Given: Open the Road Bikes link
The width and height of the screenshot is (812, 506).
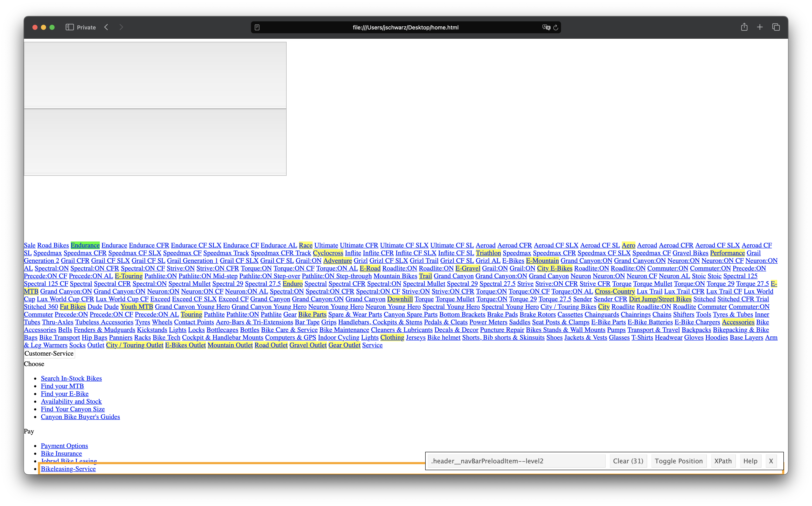Looking at the screenshot, I should [x=53, y=245].
